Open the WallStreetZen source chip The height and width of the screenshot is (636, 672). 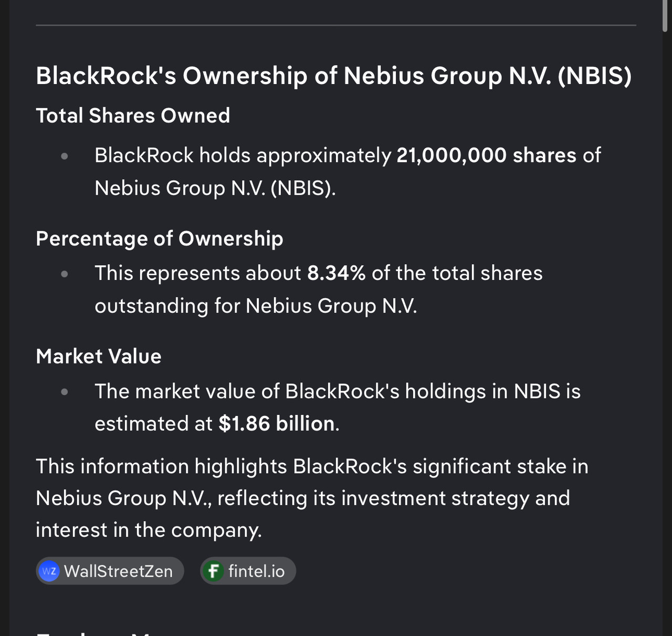[x=110, y=571]
